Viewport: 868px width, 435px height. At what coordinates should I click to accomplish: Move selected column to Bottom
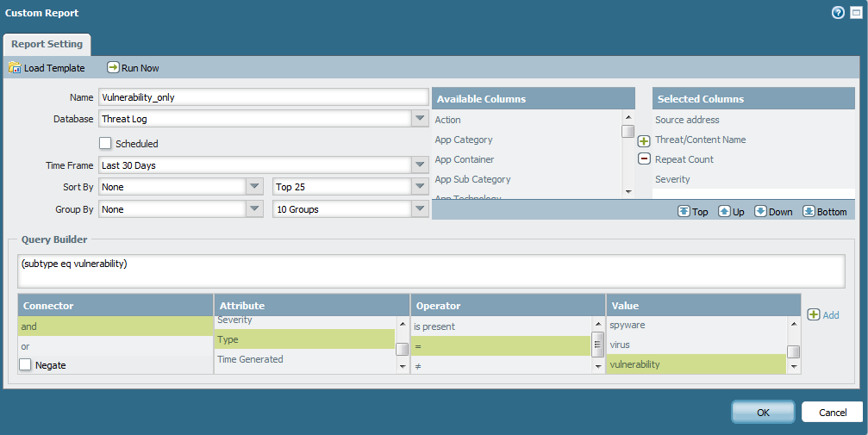click(x=809, y=211)
